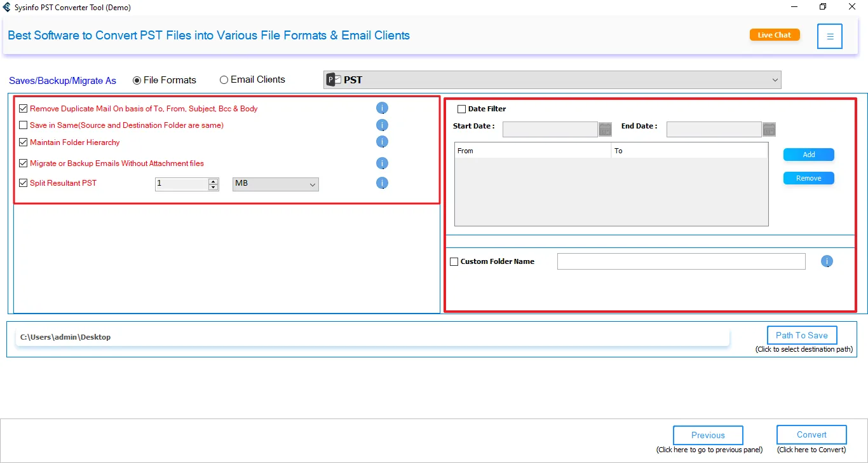Viewport: 868px width, 463px height.
Task: Enable the Custom Folder Name checkbox
Action: (x=454, y=261)
